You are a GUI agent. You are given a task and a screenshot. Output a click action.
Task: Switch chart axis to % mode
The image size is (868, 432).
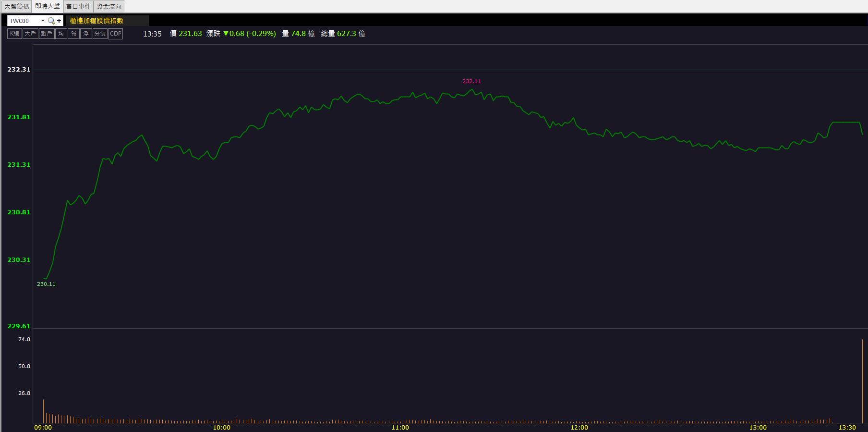pyautogui.click(x=73, y=34)
